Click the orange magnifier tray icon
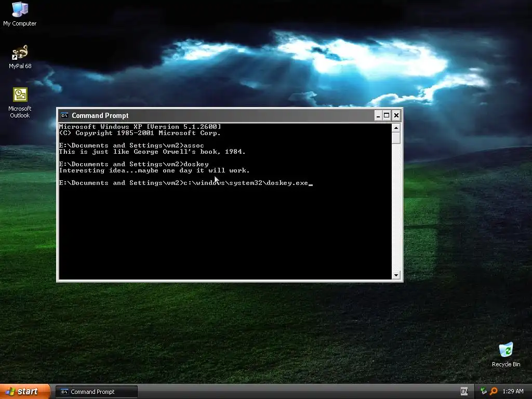 coord(494,391)
